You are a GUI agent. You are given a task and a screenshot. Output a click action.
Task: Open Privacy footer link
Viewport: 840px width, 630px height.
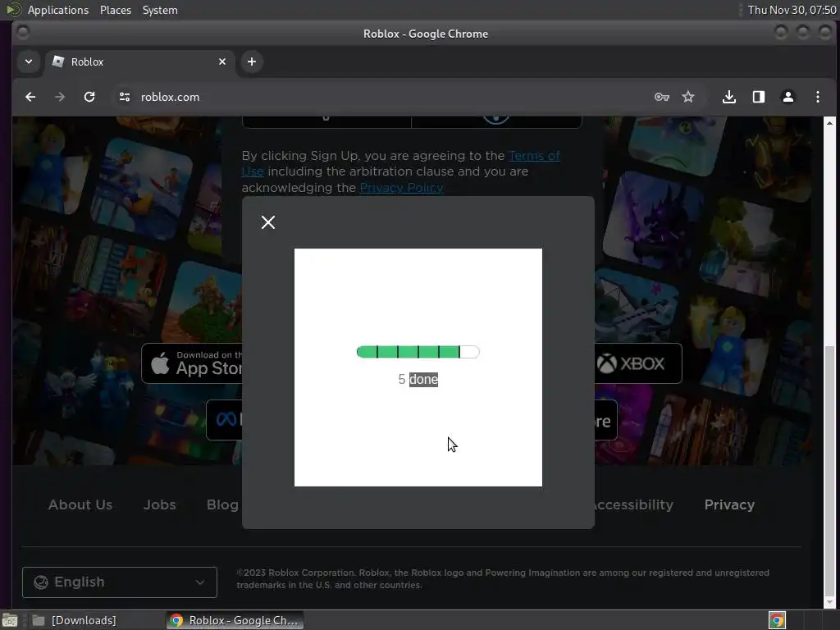coord(729,504)
